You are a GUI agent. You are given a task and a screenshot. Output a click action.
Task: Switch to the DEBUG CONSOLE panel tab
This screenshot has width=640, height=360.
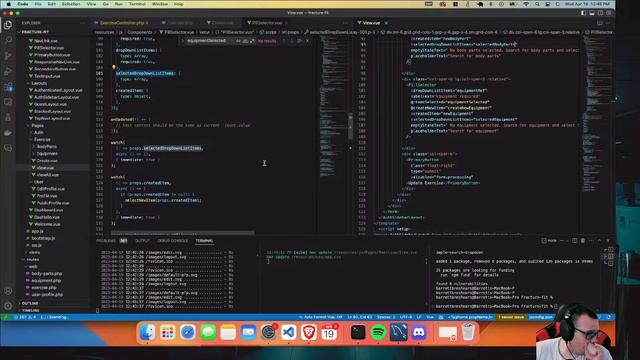[x=172, y=241]
